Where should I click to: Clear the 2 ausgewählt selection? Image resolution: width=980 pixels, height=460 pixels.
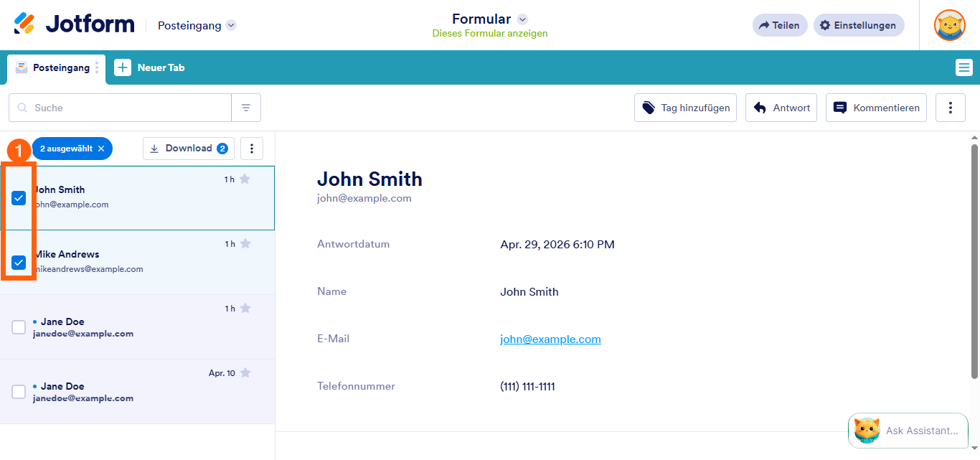tap(101, 149)
